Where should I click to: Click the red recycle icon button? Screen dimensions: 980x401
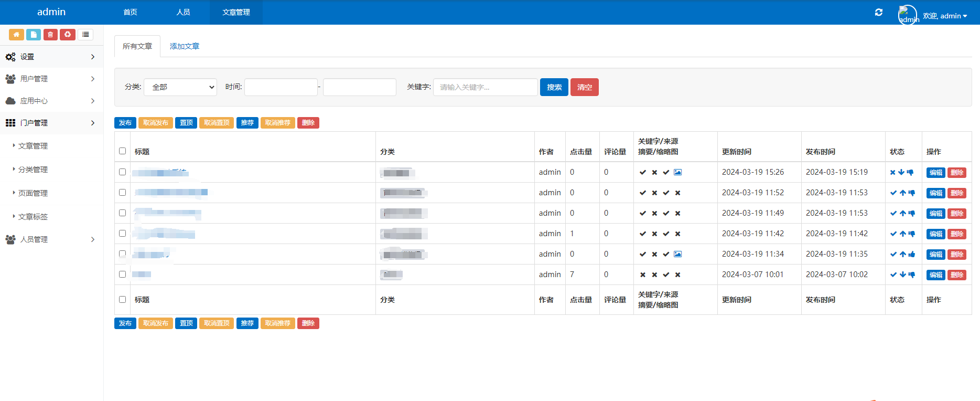68,35
